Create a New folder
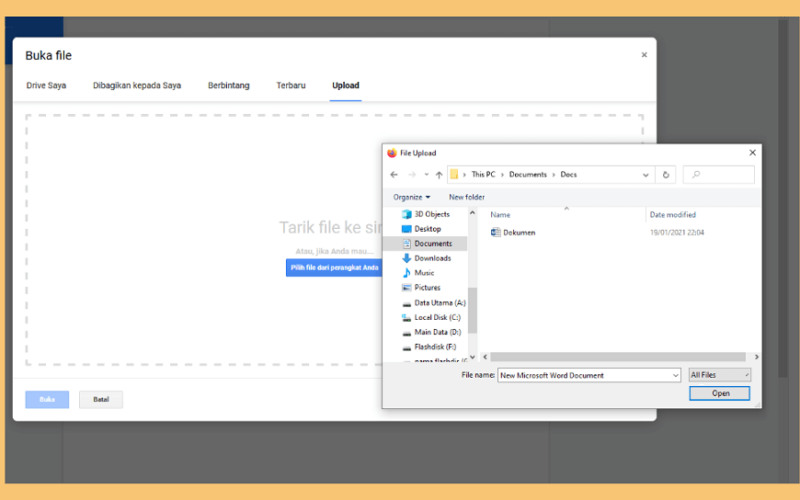The width and height of the screenshot is (800, 500). pos(466,197)
